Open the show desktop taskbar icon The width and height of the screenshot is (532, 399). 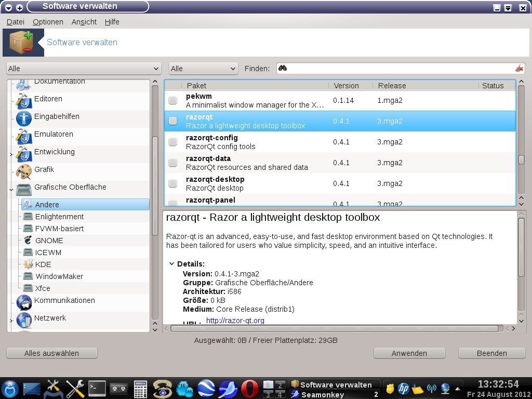(32, 389)
